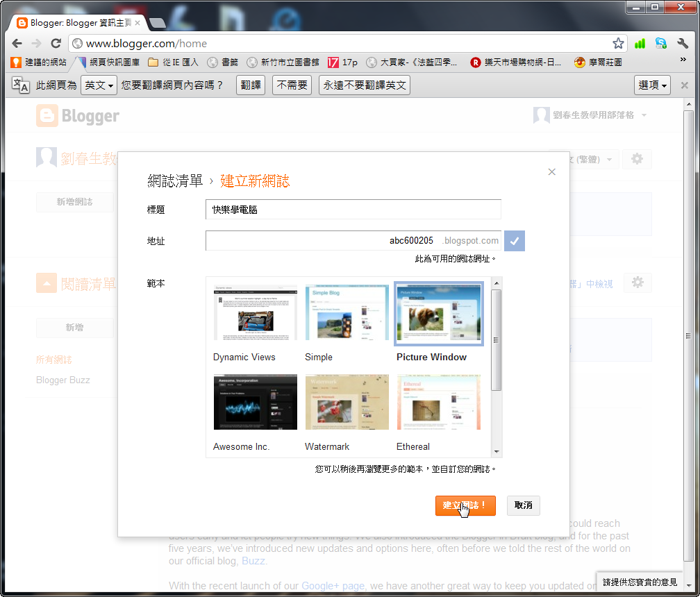Screen dimensions: 700x597
Task: Open the Google+ page link
Action: coord(333,586)
